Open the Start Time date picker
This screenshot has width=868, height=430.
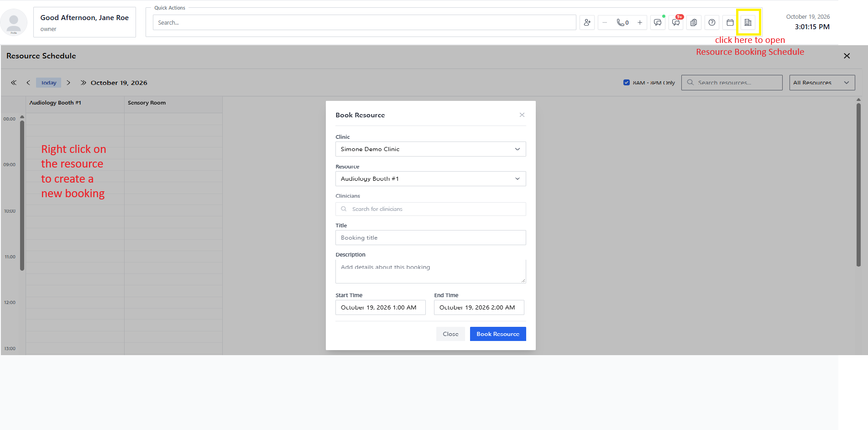381,308
